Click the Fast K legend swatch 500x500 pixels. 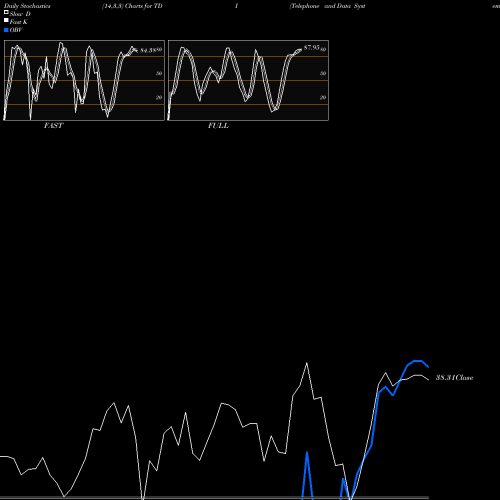(6, 20)
